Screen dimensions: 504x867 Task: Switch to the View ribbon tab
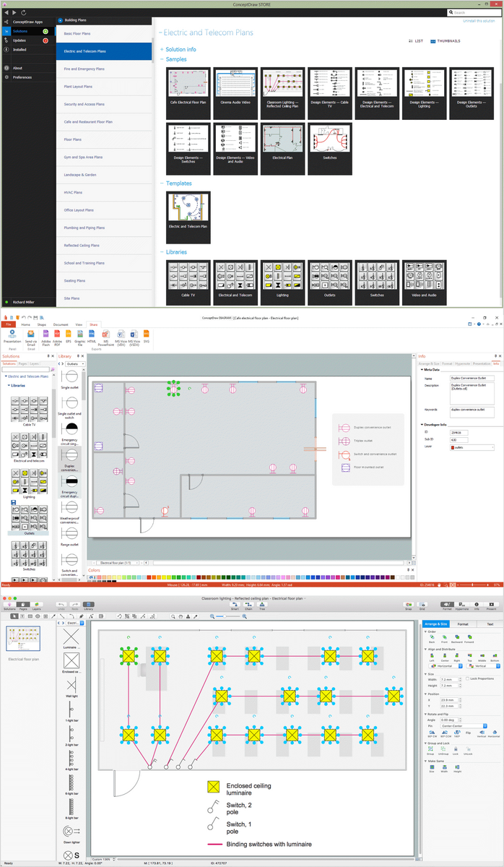tap(79, 324)
